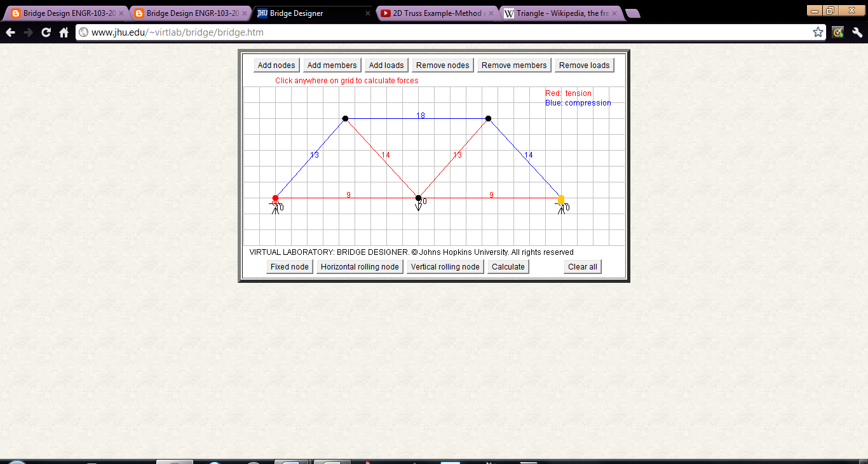Restore the browser window size
868x464 pixels.
click(x=830, y=10)
